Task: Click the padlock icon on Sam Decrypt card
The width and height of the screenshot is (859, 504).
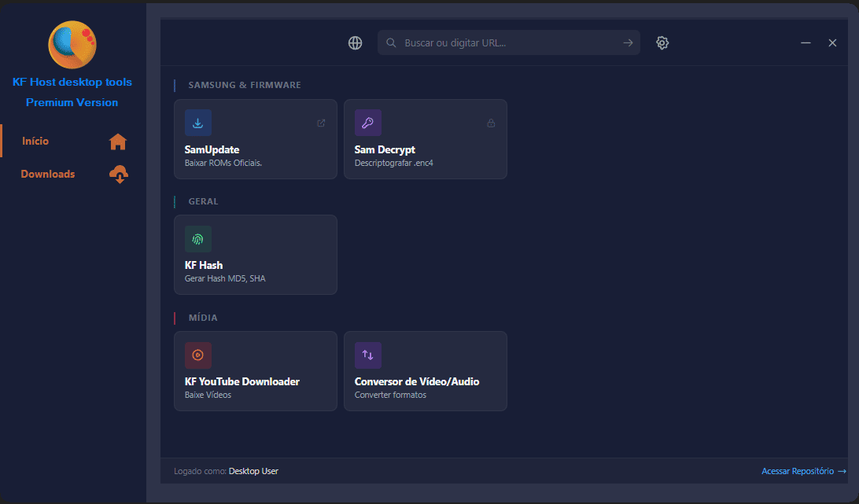Action: [x=491, y=123]
